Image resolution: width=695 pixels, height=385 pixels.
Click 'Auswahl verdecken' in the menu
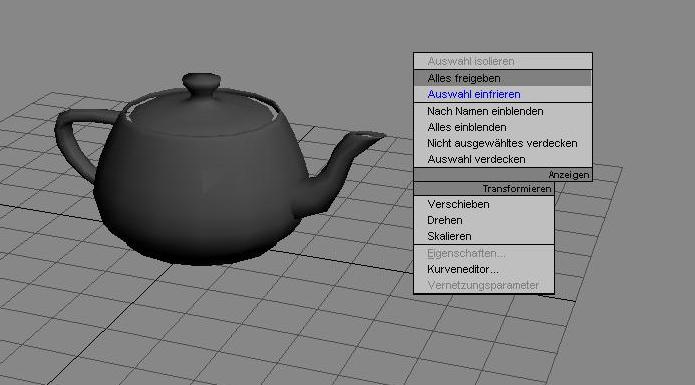click(503, 159)
